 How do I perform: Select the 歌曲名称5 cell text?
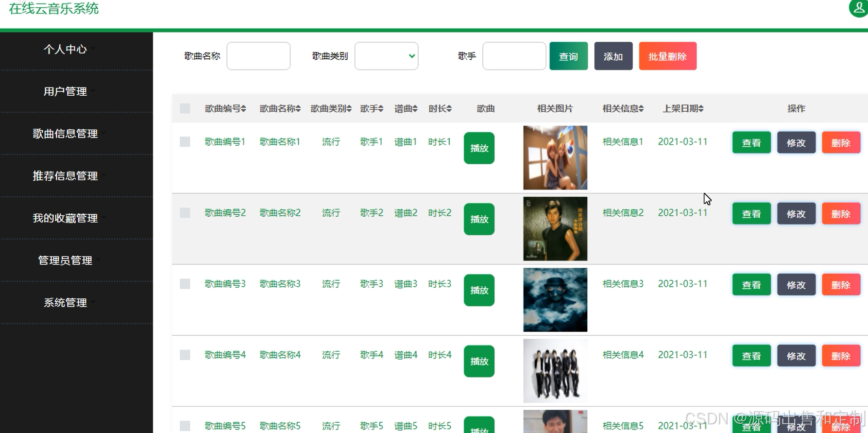[280, 426]
